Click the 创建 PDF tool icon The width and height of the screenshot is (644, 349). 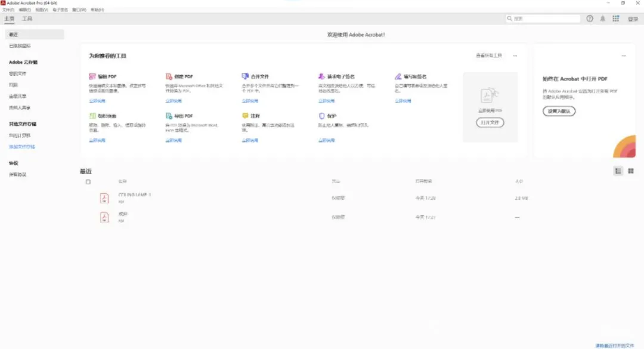(168, 76)
